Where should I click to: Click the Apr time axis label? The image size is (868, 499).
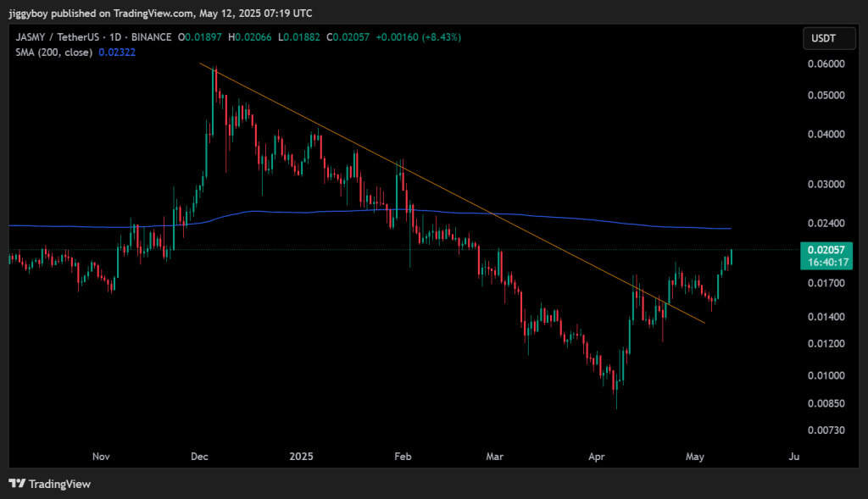[596, 457]
